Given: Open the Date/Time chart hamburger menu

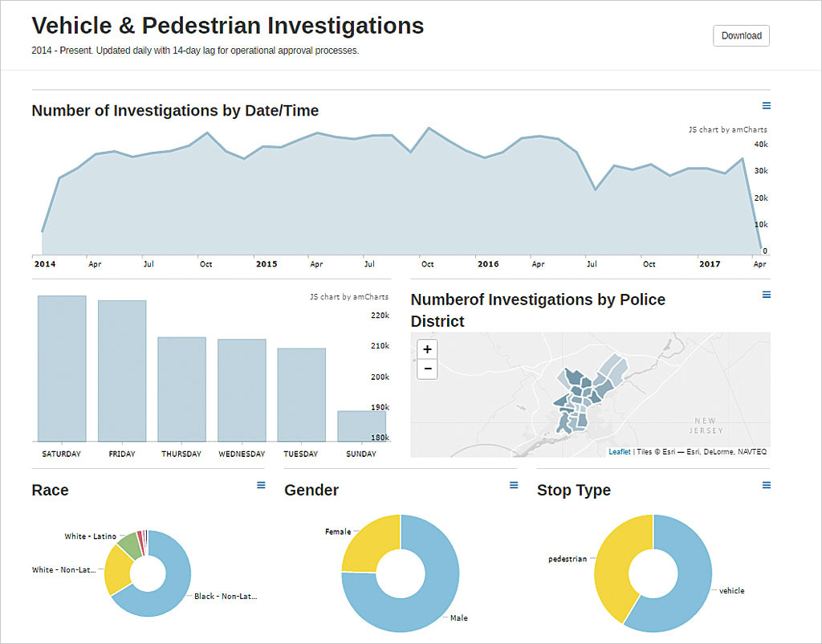Looking at the screenshot, I should pyautogui.click(x=766, y=105).
